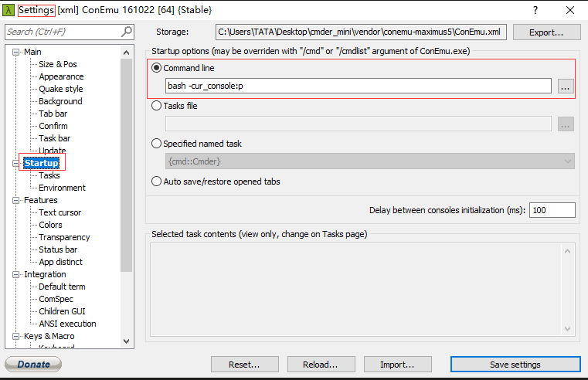Viewport: 588px width, 380px height.
Task: Open Environment settings page
Action: pos(62,188)
